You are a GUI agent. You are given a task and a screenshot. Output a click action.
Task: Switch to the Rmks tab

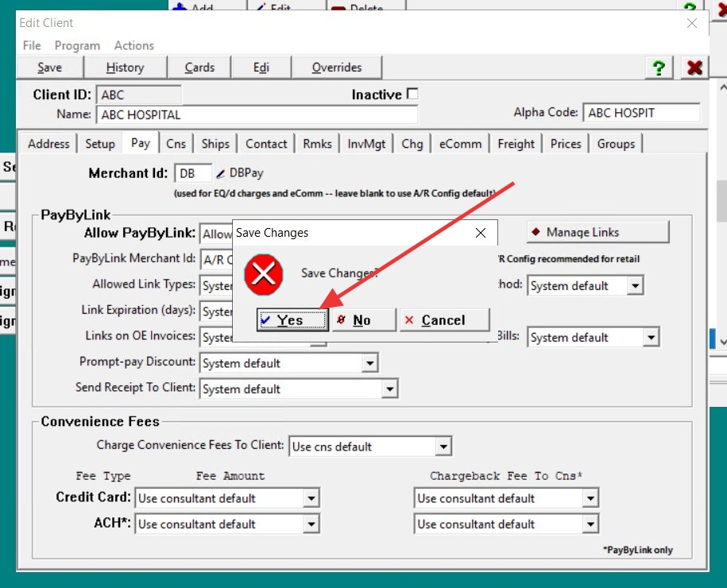click(x=318, y=144)
